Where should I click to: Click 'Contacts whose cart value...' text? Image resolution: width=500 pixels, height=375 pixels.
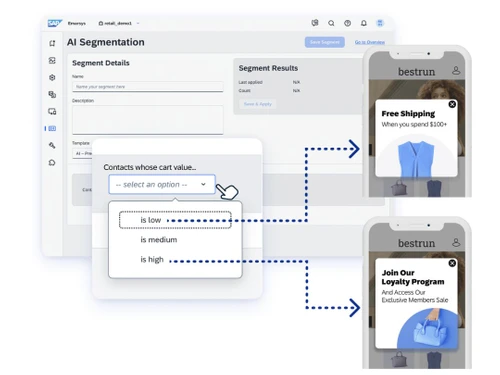pos(150,167)
